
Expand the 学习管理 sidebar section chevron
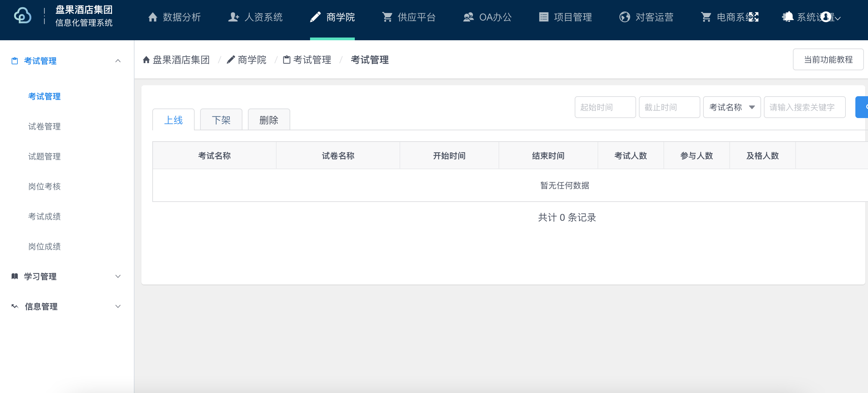pyautogui.click(x=118, y=276)
